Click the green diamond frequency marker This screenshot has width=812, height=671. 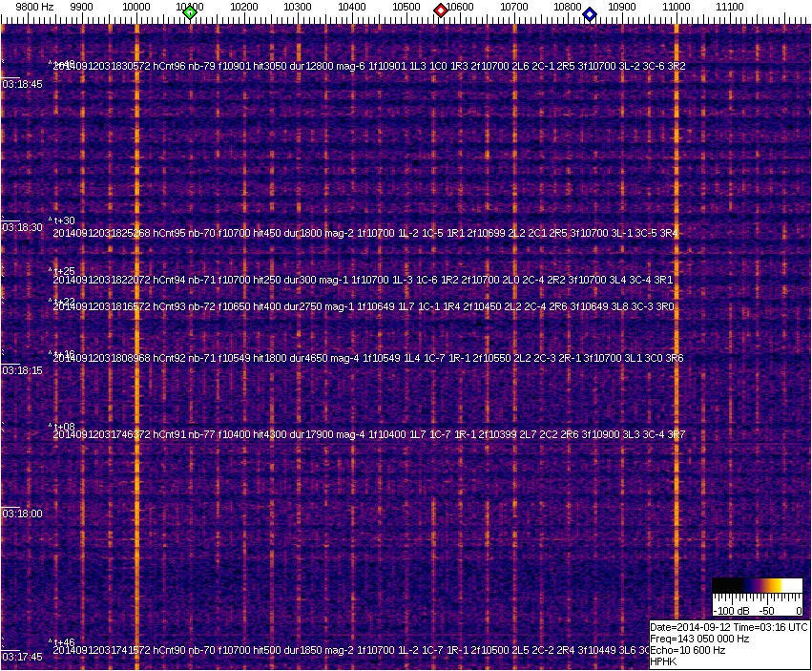click(190, 12)
